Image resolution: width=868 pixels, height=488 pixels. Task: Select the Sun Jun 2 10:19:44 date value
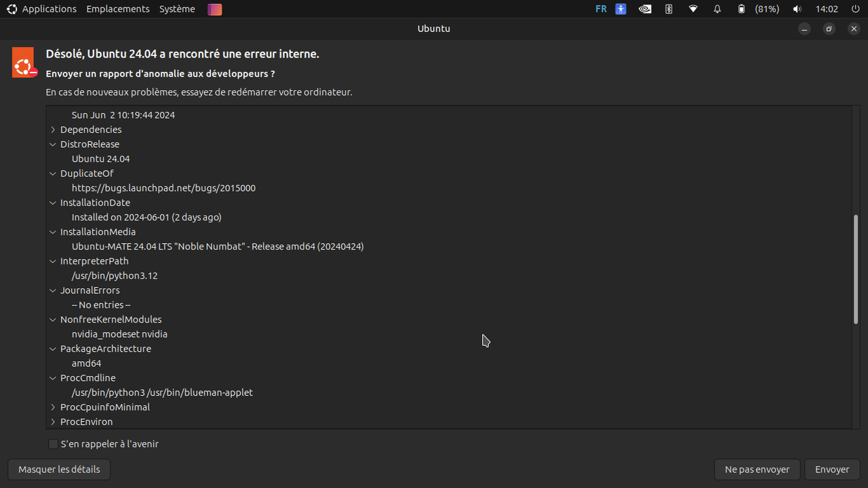123,115
